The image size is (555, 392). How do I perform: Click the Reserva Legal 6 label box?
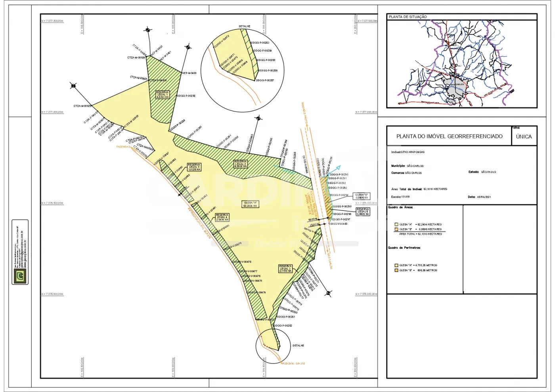(363, 212)
